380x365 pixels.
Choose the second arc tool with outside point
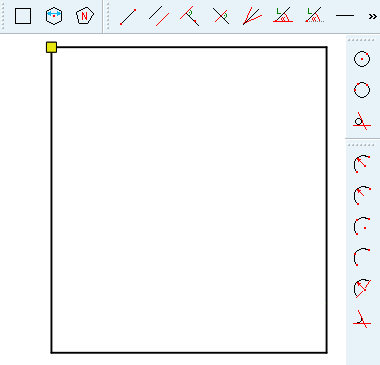[362, 195]
